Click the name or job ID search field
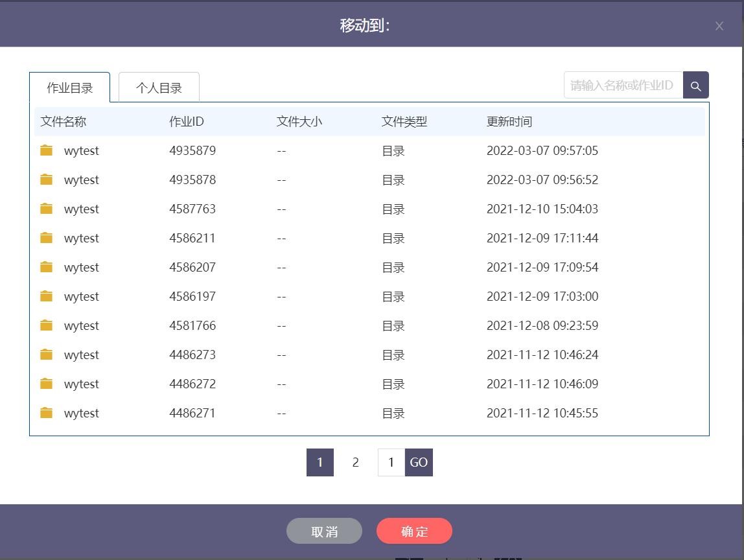 (623, 86)
